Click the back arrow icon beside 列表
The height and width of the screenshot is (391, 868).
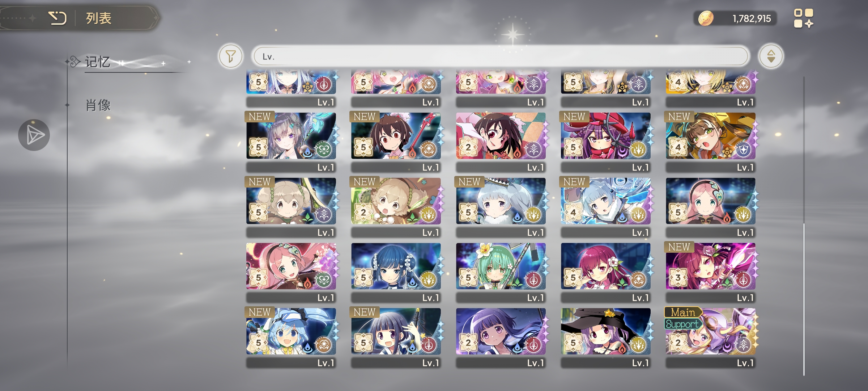pyautogui.click(x=58, y=18)
